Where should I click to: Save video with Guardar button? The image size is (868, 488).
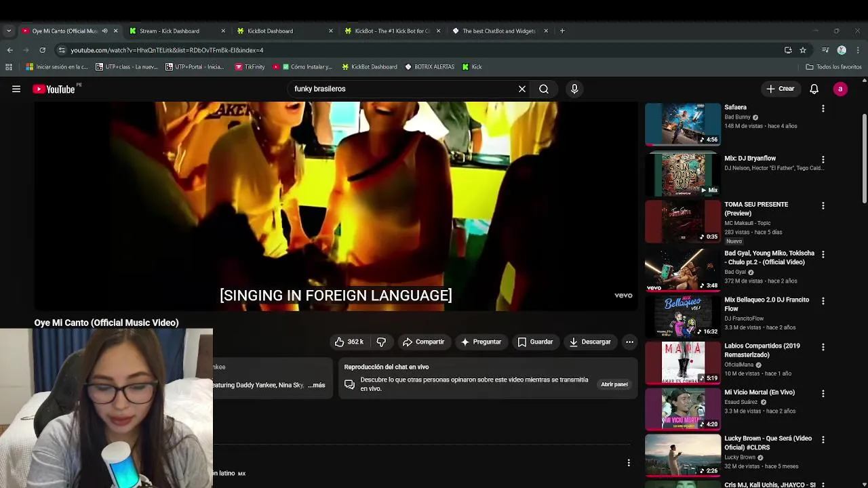[x=535, y=342]
